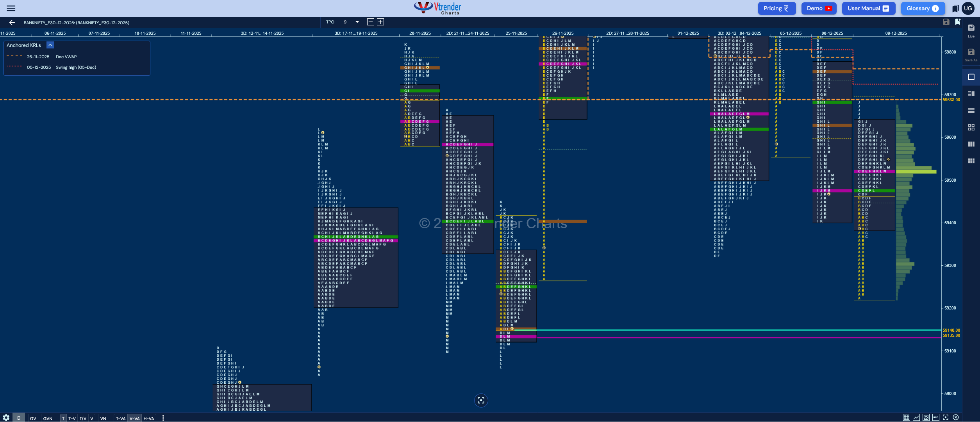
Task: Open the Live chart icon in right sidebar
Action: [x=971, y=30]
